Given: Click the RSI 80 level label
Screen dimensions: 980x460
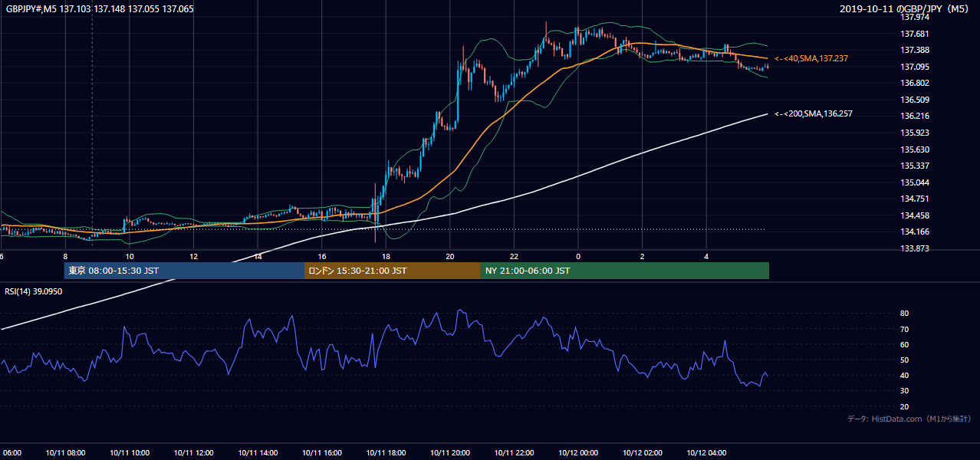Looking at the screenshot, I should [x=904, y=314].
